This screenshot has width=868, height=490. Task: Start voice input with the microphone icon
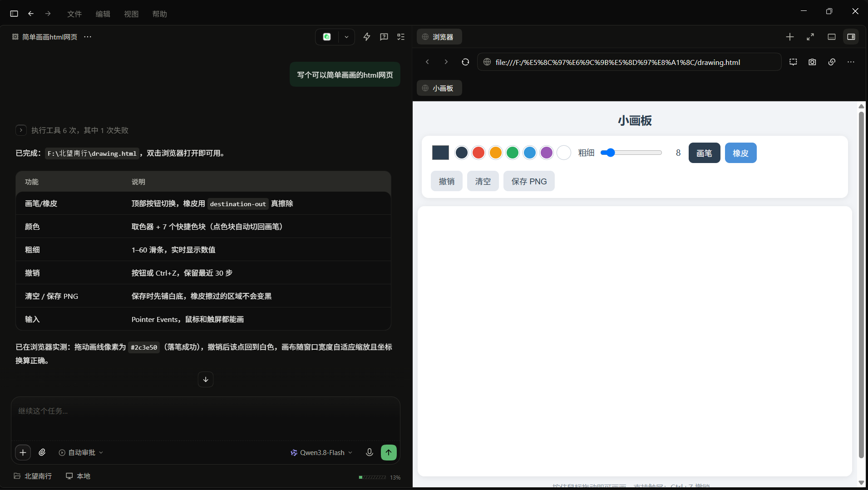click(x=370, y=452)
